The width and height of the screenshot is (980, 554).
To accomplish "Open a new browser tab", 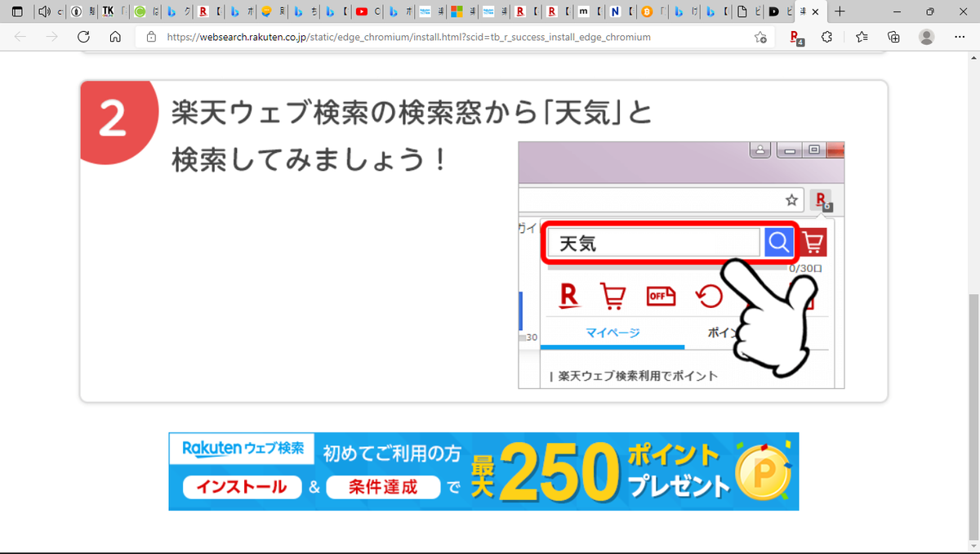I will [x=840, y=11].
